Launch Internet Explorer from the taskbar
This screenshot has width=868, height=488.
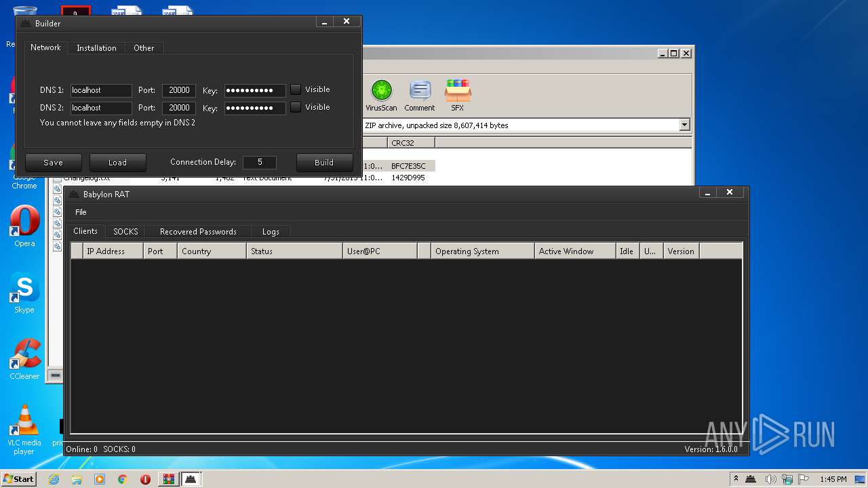(54, 479)
